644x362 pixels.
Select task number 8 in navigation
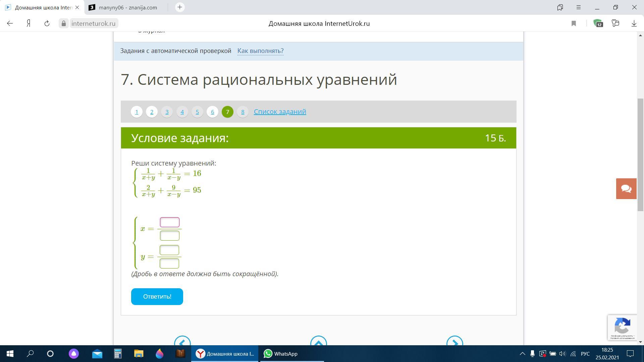point(243,112)
